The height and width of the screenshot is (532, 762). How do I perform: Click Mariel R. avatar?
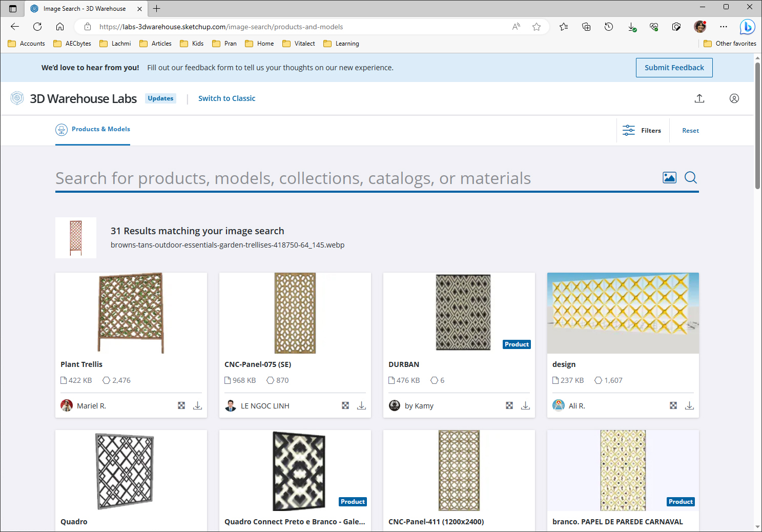click(x=67, y=405)
